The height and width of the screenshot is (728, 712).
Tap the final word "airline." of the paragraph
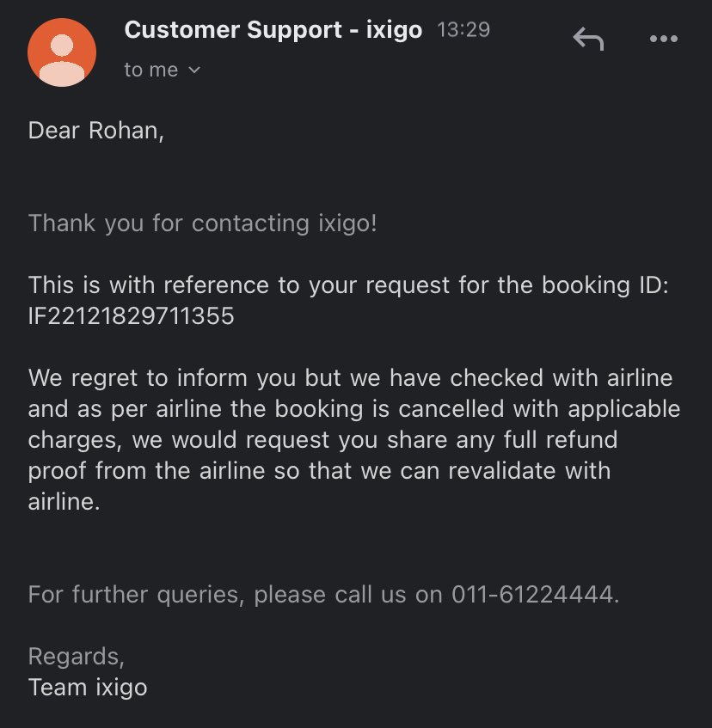click(x=64, y=502)
